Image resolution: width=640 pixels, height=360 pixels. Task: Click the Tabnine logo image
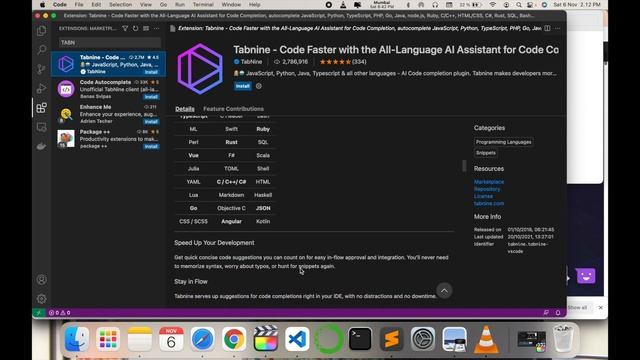[x=200, y=69]
